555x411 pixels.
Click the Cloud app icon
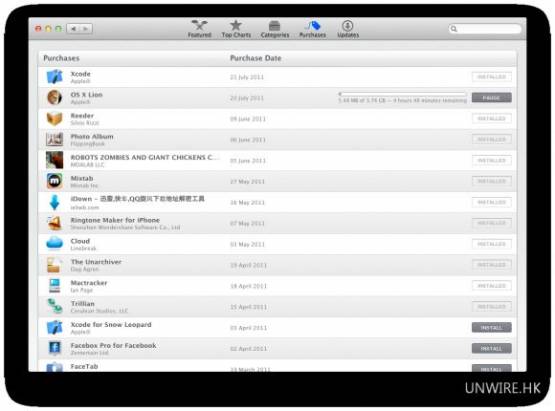pyautogui.click(x=55, y=244)
